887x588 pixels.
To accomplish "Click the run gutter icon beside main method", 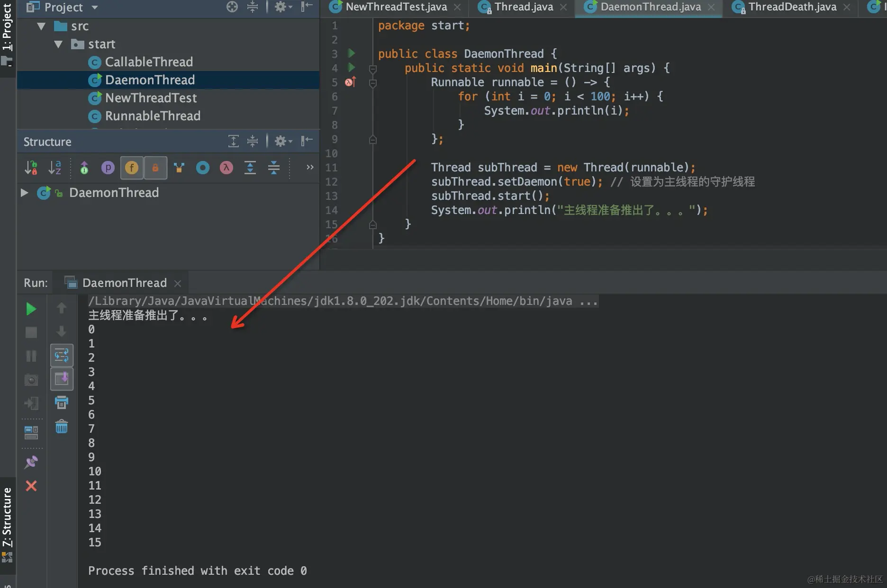I will point(352,67).
